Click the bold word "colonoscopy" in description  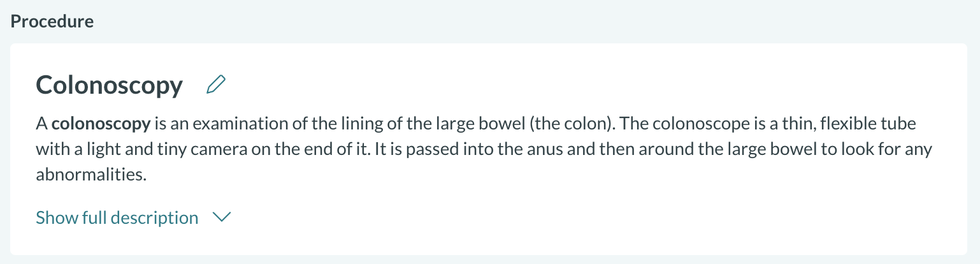click(x=101, y=124)
